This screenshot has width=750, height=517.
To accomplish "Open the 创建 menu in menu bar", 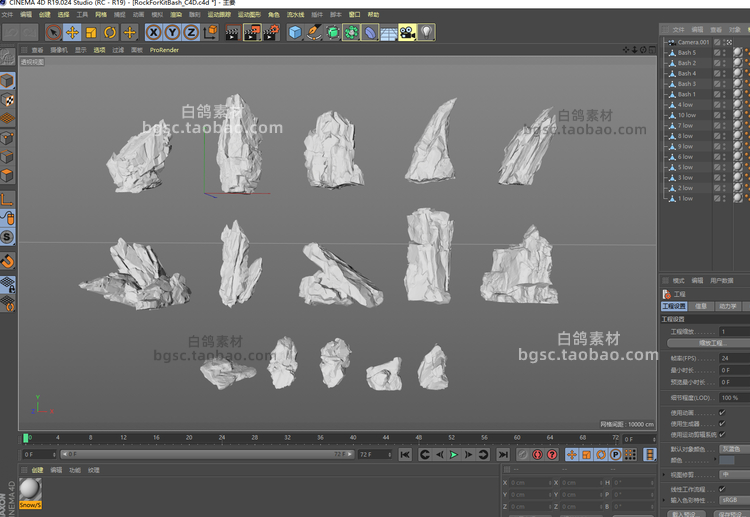I will click(x=44, y=15).
